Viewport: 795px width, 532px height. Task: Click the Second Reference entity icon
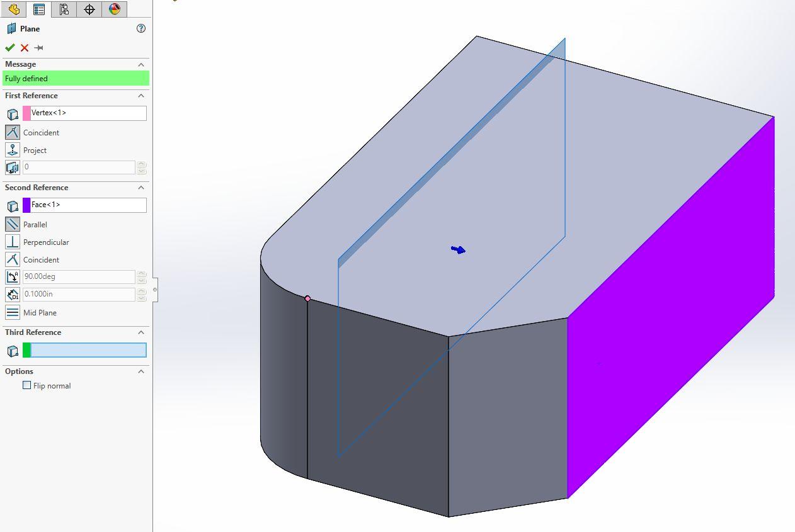click(x=13, y=206)
